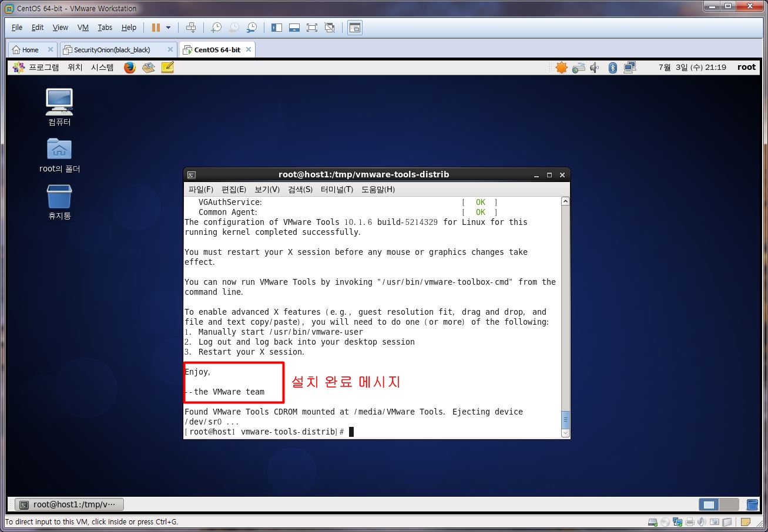Screen dimensions: 768x532
Task: Click the CD/DVD device status icon
Action: coord(665,521)
